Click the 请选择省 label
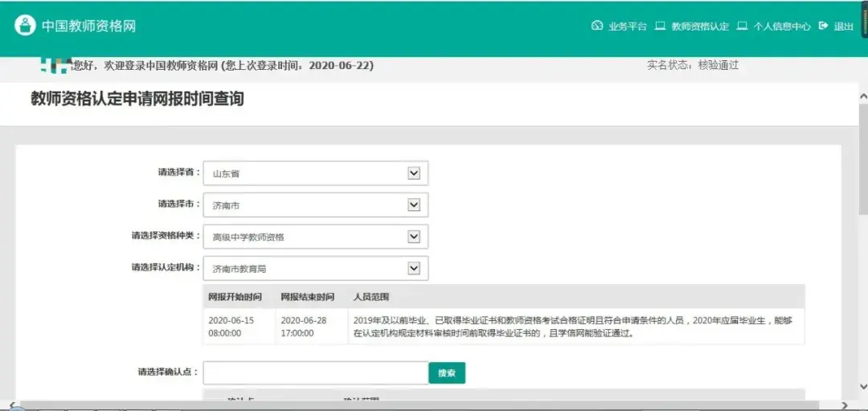 click(x=179, y=173)
